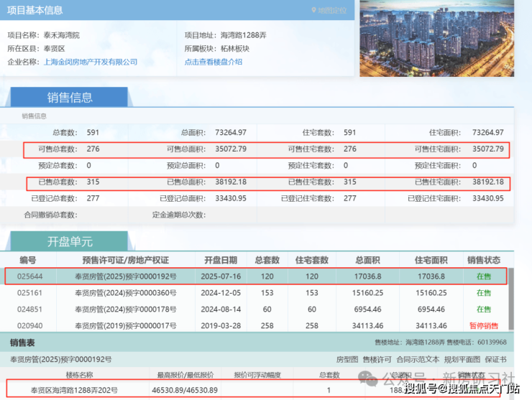Click building 奉贤区海湾路1288弄202号
532x400 pixels.
tap(75, 389)
